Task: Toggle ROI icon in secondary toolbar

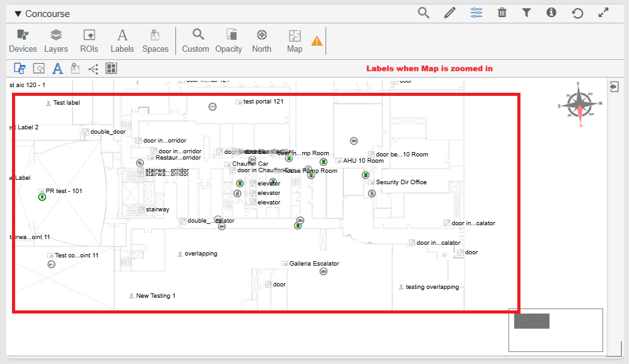Action: 39,69
